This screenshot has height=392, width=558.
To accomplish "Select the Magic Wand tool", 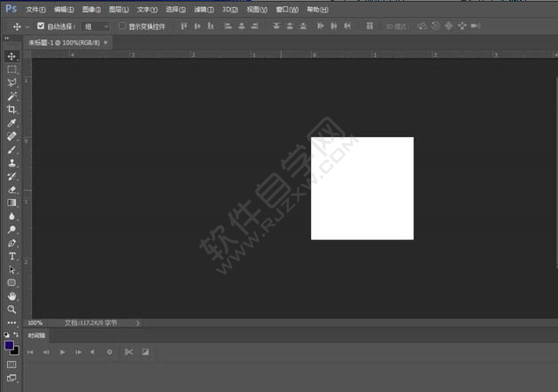I will (12, 96).
